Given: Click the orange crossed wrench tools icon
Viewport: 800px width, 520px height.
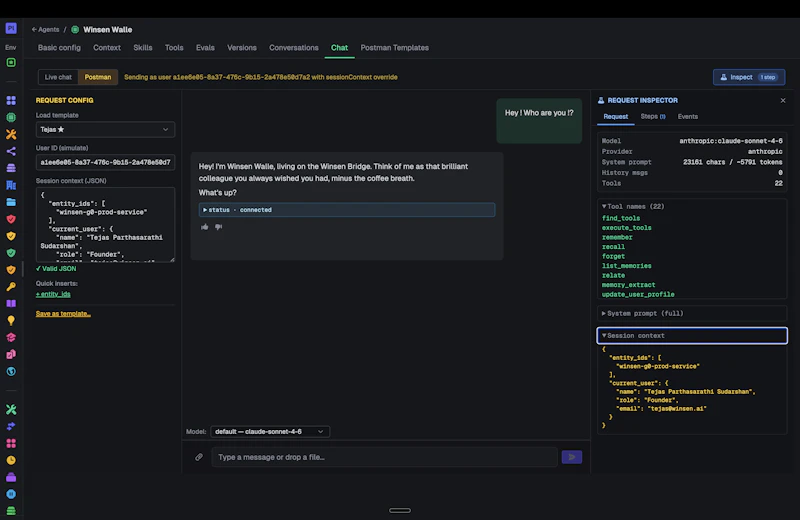Looking at the screenshot, I should coord(11,134).
